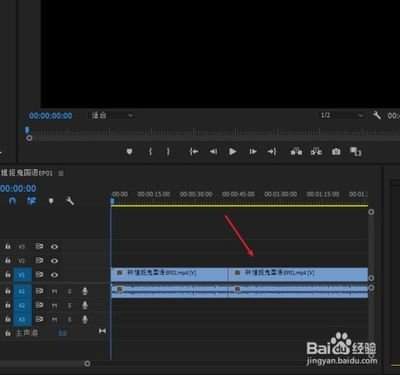Click the Mark In bracket icon

point(150,152)
